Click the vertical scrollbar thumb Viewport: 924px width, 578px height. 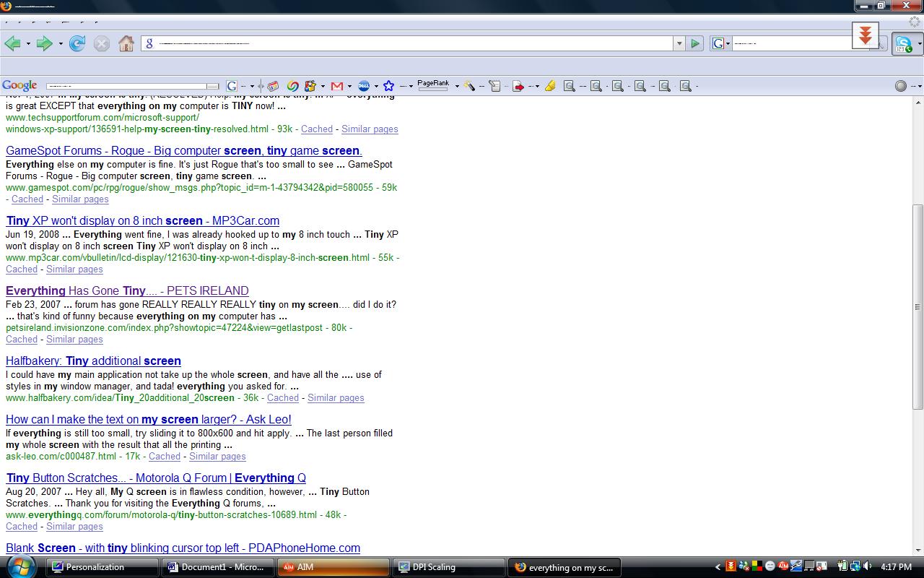918,306
